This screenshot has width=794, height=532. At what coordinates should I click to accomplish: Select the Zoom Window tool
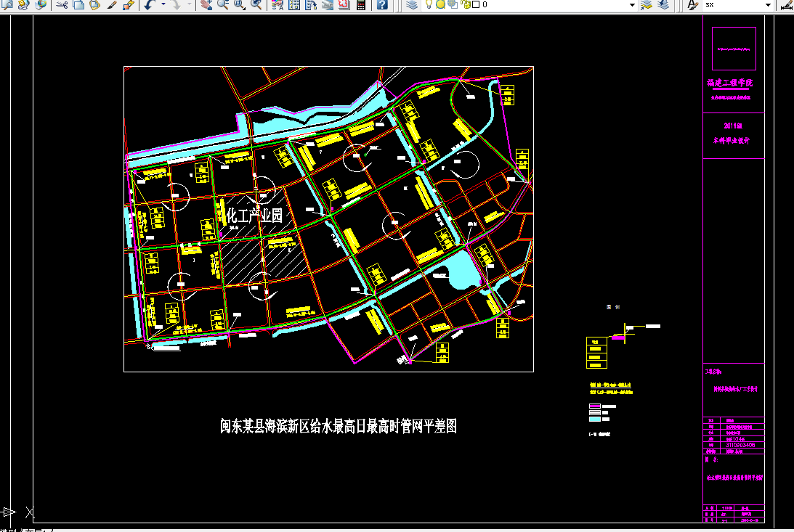click(239, 4)
